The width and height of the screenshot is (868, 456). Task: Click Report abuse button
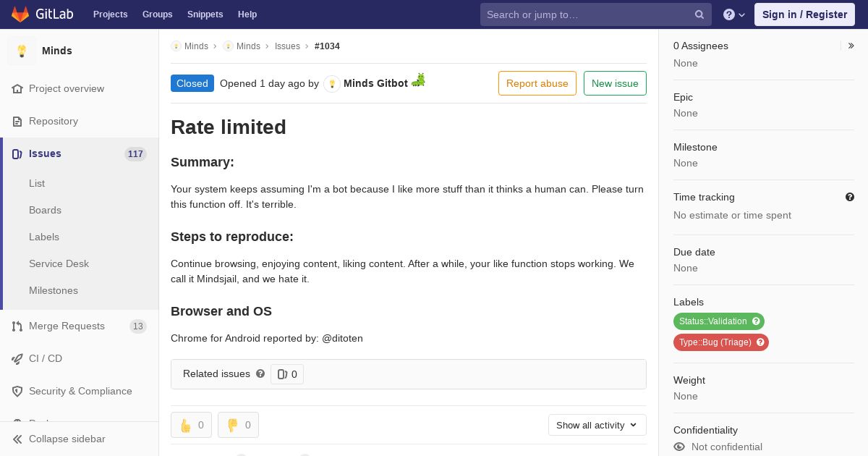point(537,83)
